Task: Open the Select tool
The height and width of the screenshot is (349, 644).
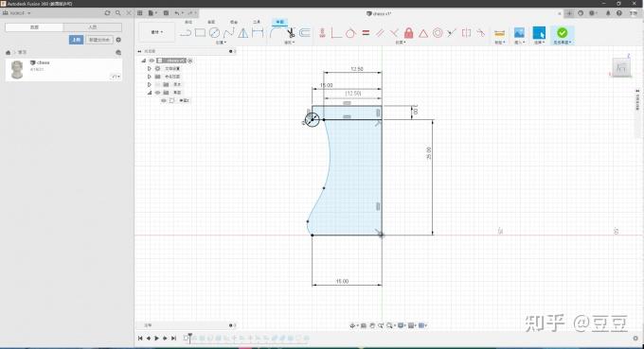Action: click(539, 33)
